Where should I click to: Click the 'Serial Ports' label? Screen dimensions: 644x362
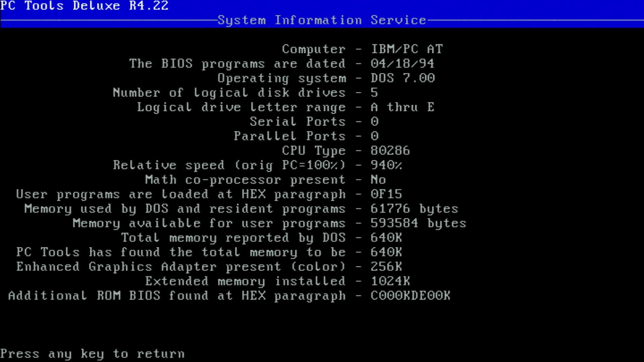click(x=298, y=122)
